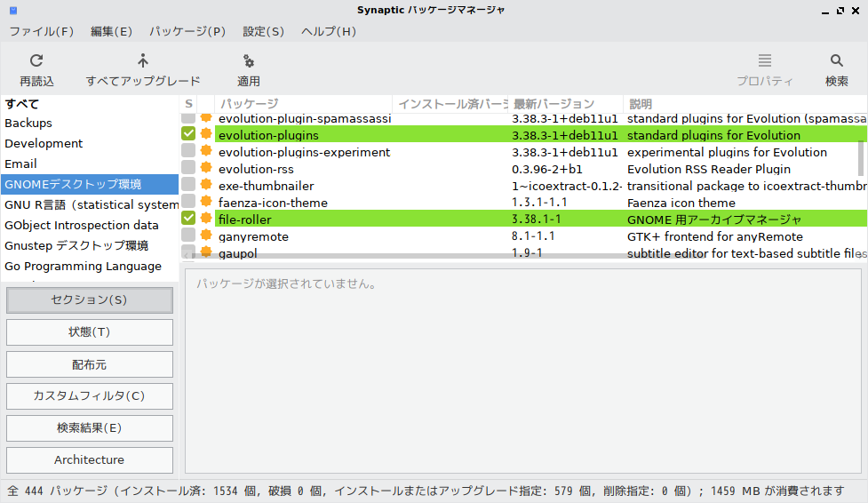The height and width of the screenshot is (503, 868).
Task: Uncheck the file-roller checkbox
Action: pos(188,219)
